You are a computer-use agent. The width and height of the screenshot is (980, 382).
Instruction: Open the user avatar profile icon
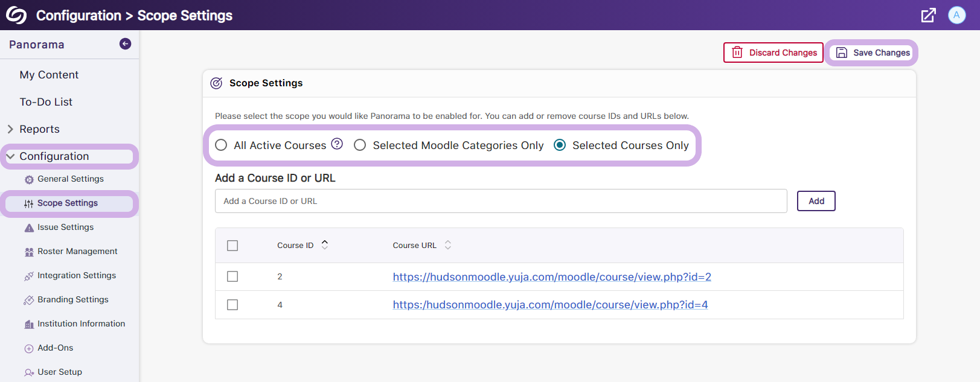click(956, 15)
